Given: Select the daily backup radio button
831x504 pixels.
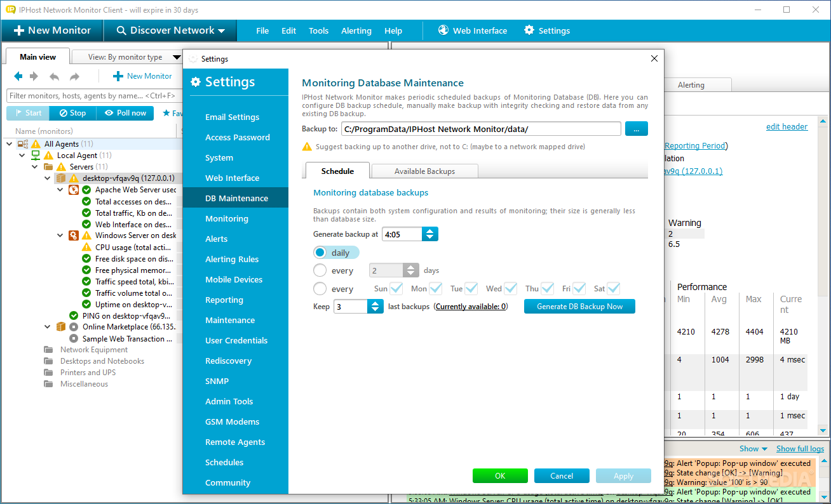Looking at the screenshot, I should [x=320, y=253].
